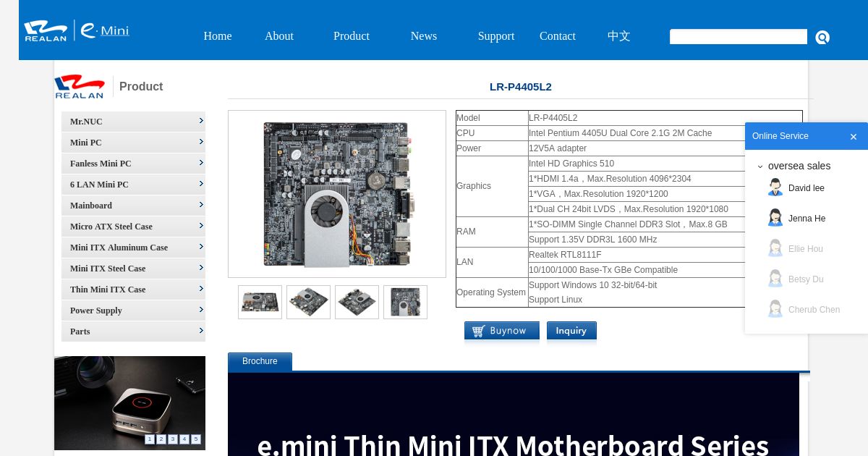Screen dimensions: 868x456
Task: Click the Realan e.Mini header logo
Action: [77, 30]
